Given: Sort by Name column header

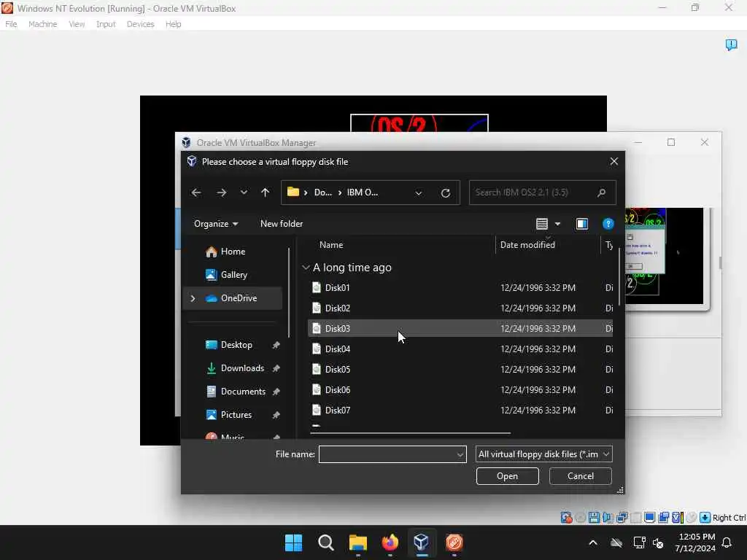Looking at the screenshot, I should [x=331, y=245].
